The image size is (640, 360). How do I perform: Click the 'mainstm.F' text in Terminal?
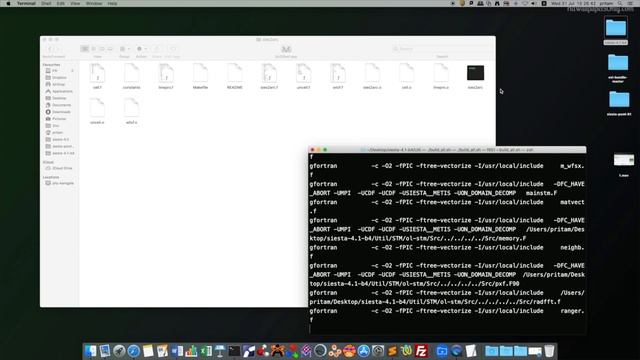542,193
